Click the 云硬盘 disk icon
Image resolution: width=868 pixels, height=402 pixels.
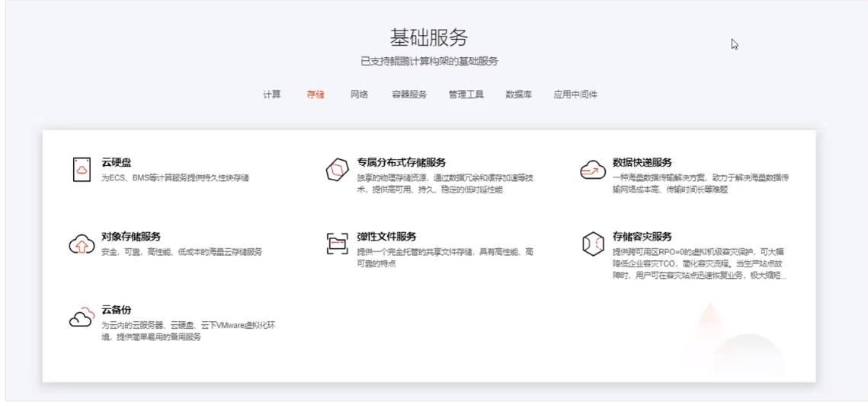point(82,169)
